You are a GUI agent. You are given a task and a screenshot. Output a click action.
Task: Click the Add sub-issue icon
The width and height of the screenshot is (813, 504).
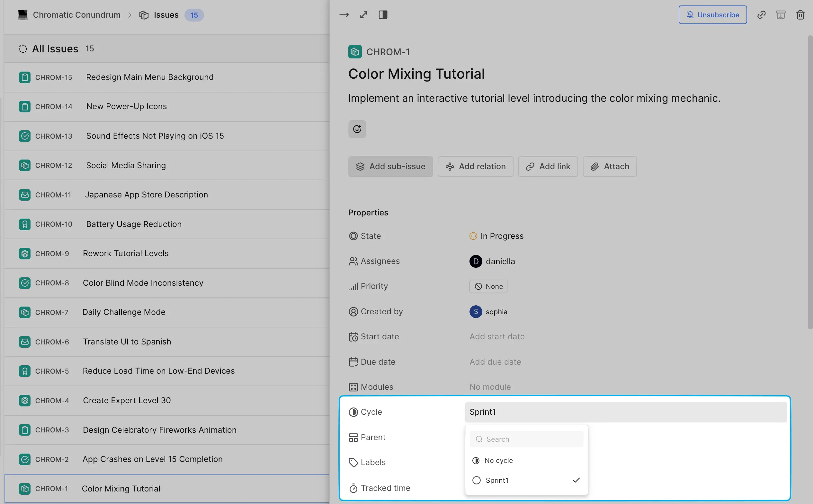tap(359, 167)
